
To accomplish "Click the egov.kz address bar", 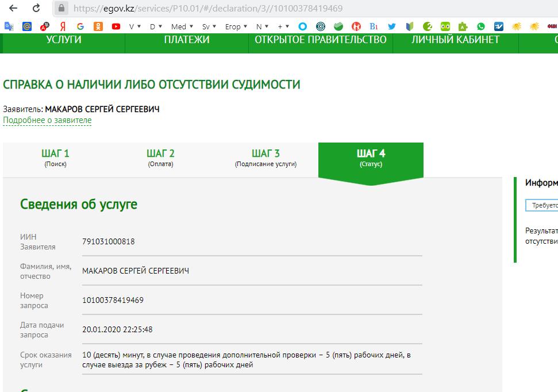I will (287, 9).
